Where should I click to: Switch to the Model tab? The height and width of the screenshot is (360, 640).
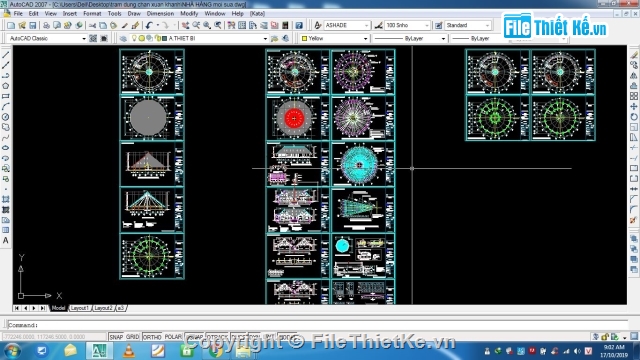(58, 308)
